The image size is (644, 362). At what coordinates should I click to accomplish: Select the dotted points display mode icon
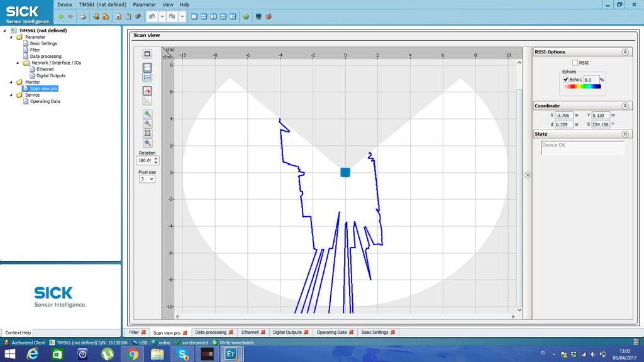[147, 77]
